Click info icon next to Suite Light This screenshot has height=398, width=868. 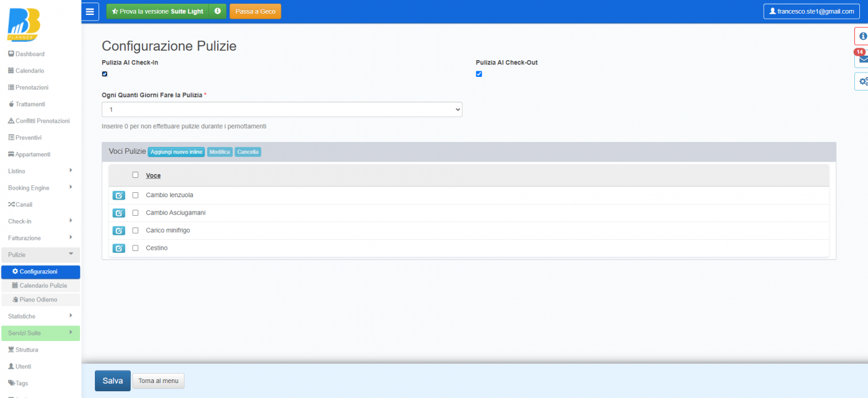(x=218, y=11)
